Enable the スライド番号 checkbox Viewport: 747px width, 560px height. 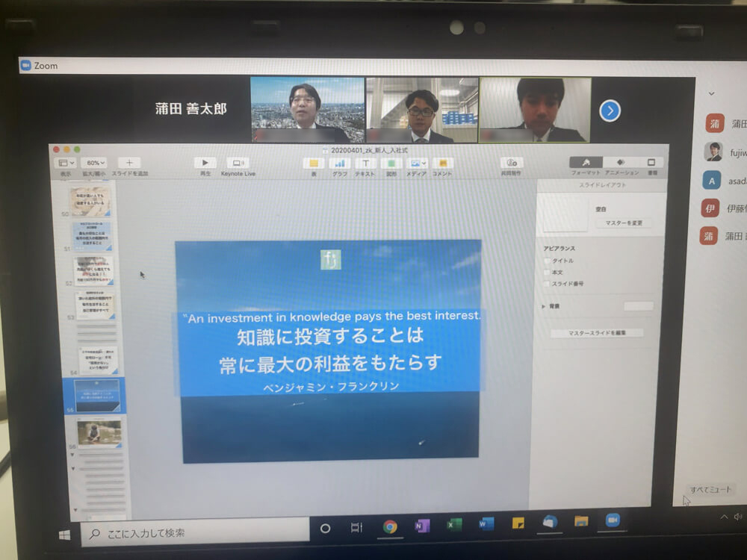click(547, 283)
